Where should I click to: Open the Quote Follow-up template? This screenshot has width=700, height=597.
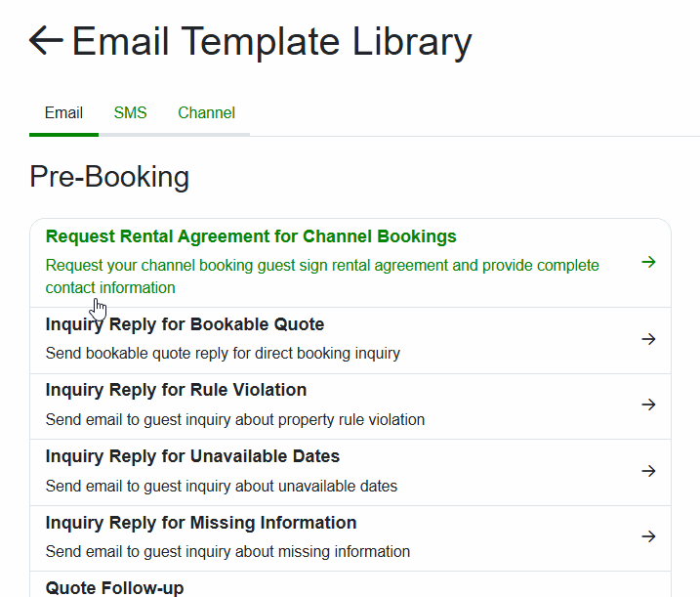click(114, 587)
